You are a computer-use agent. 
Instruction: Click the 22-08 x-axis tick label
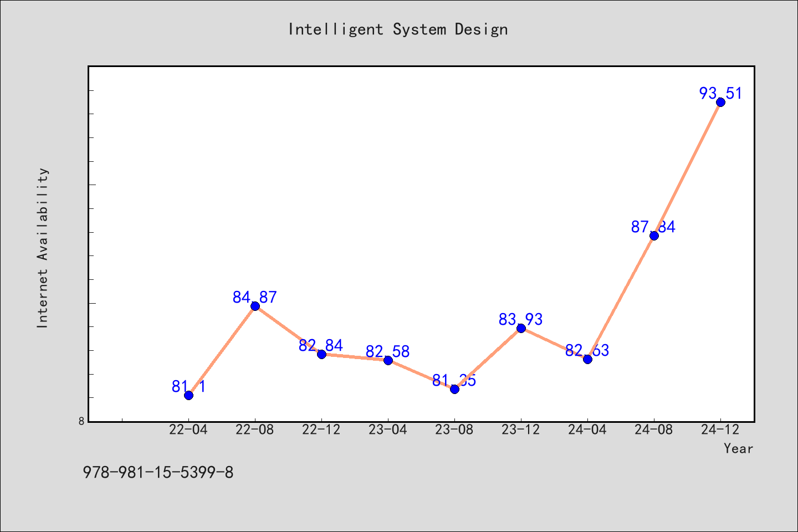click(x=255, y=430)
